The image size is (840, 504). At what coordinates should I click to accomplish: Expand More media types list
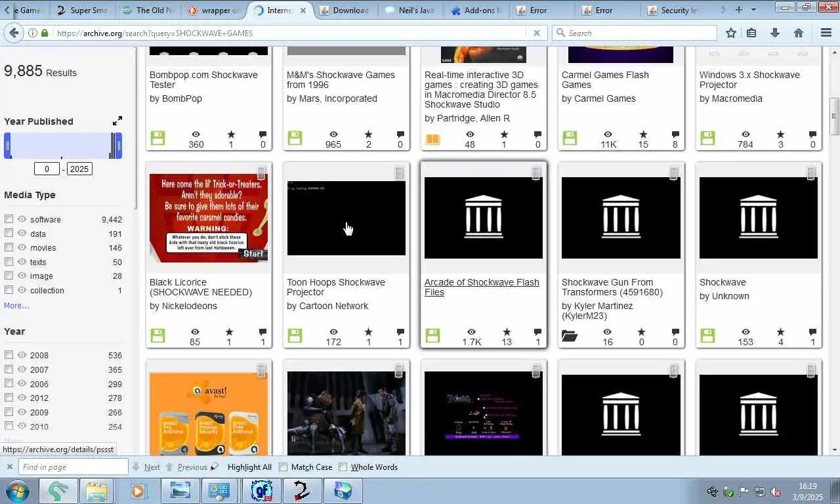16,306
